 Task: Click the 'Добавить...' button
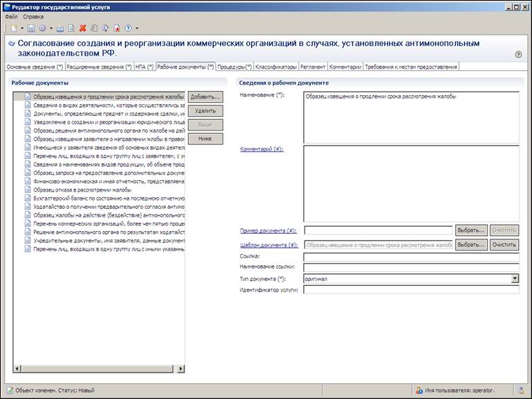point(205,96)
